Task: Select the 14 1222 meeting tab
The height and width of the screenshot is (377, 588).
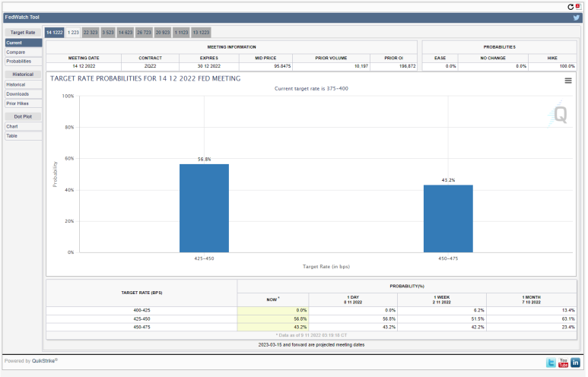Action: 54,33
